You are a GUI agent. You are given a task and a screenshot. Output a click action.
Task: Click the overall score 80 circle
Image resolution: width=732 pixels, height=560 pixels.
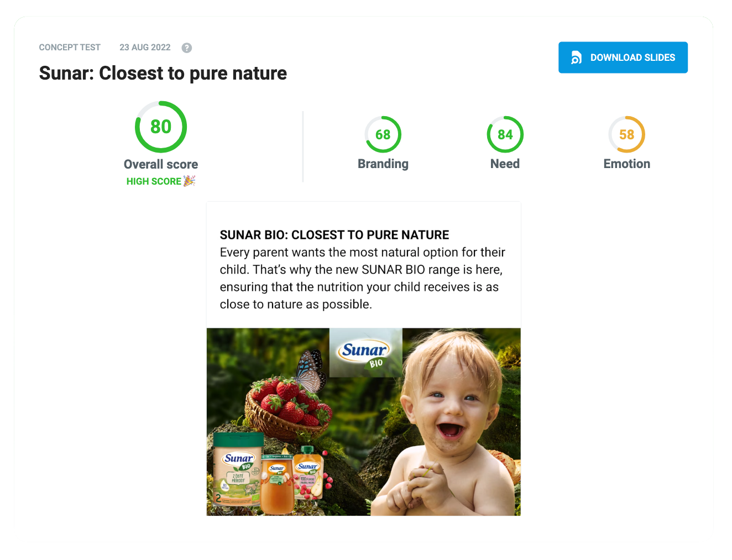pyautogui.click(x=161, y=127)
